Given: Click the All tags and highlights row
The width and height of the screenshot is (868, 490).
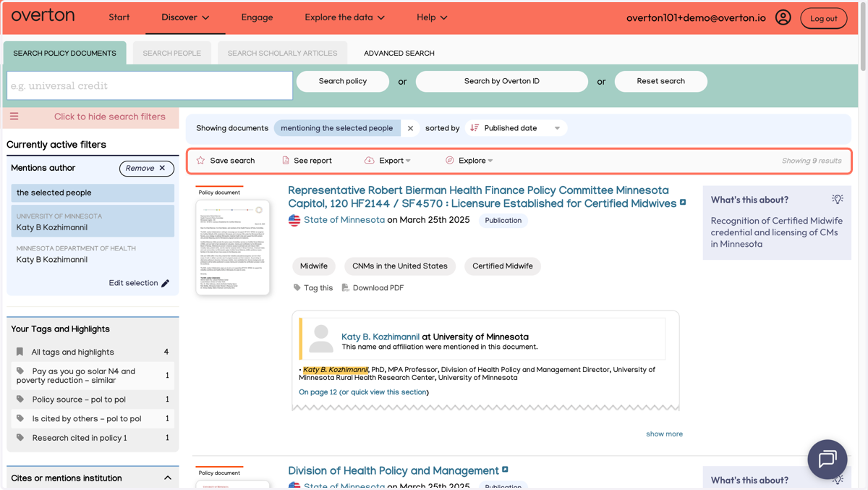Looking at the screenshot, I should [93, 352].
